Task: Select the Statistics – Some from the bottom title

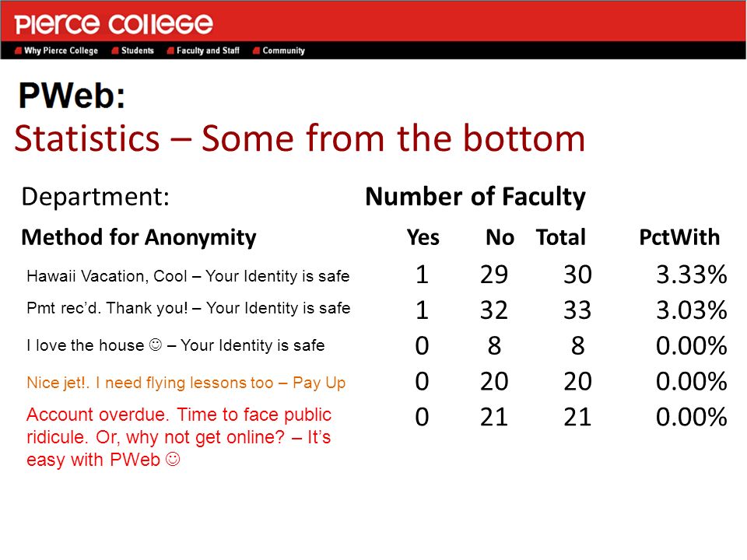Action: pyautogui.click(x=300, y=138)
